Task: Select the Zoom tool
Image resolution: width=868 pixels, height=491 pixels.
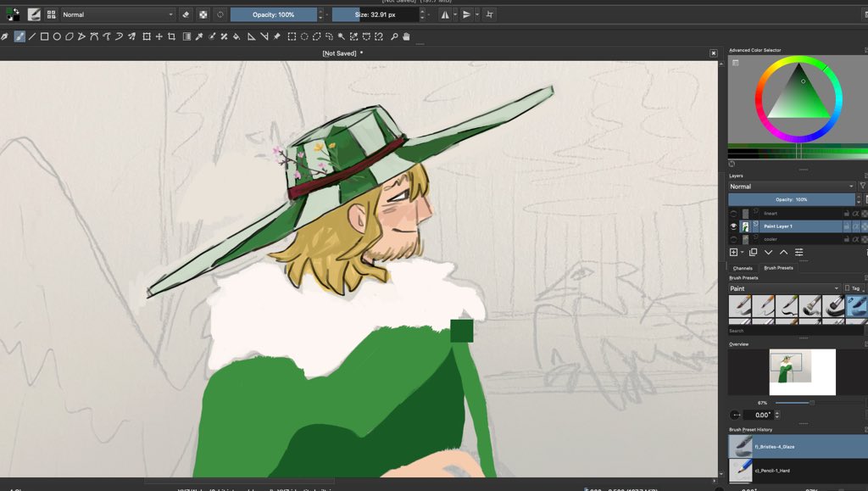Action: pos(394,36)
